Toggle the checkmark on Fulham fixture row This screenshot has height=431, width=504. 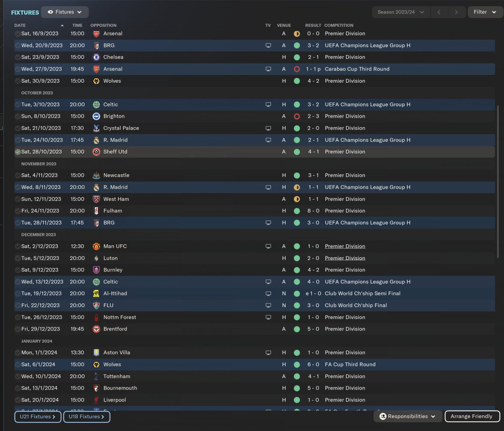(x=18, y=211)
